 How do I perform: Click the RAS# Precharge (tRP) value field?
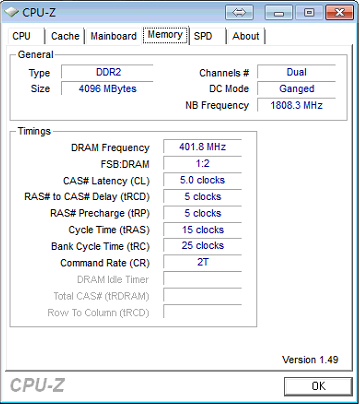point(202,213)
